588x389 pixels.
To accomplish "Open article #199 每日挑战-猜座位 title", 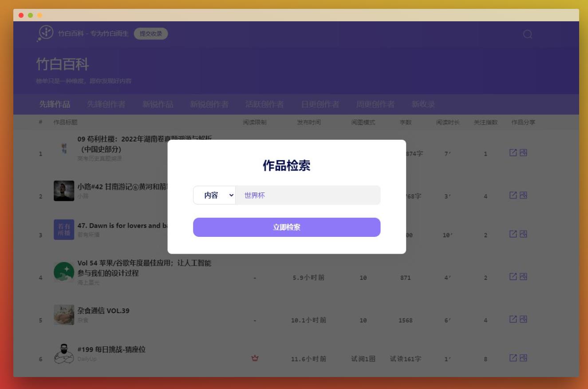I will coord(111,350).
